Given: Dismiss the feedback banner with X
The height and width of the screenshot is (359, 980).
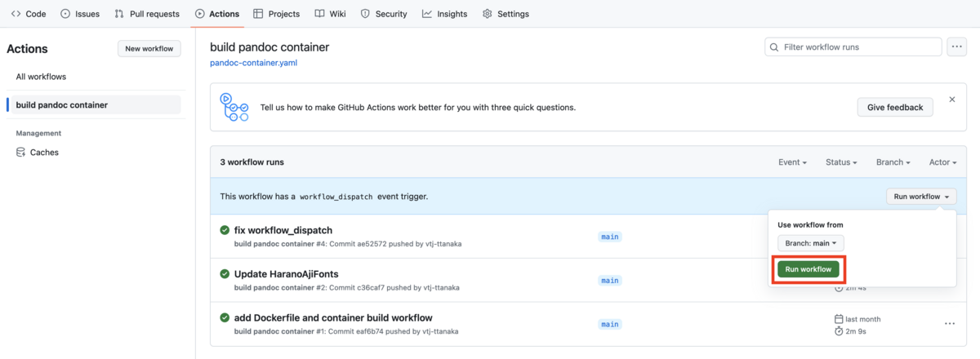Looking at the screenshot, I should (x=952, y=100).
